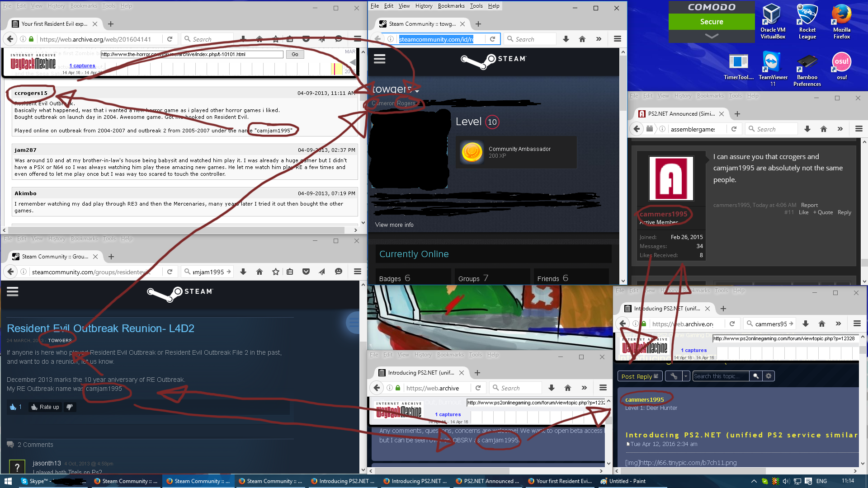The height and width of the screenshot is (488, 868).
Task: Open History menu in the Steam profile window
Action: tap(424, 6)
